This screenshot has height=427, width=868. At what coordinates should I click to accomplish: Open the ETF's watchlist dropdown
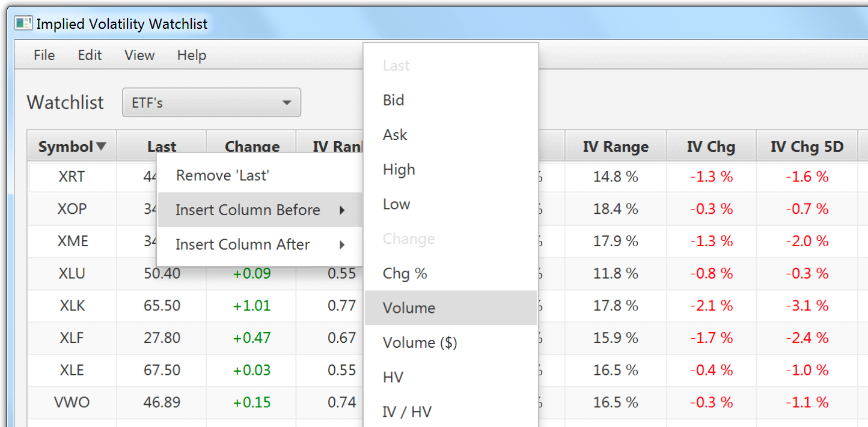pyautogui.click(x=211, y=102)
